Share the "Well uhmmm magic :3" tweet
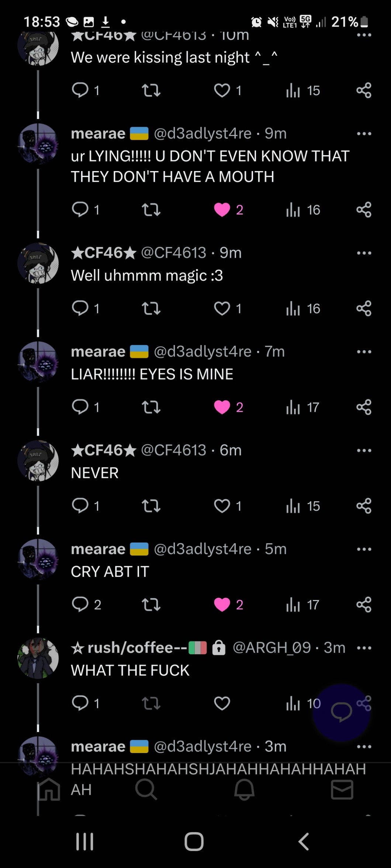391x868 pixels. [364, 308]
